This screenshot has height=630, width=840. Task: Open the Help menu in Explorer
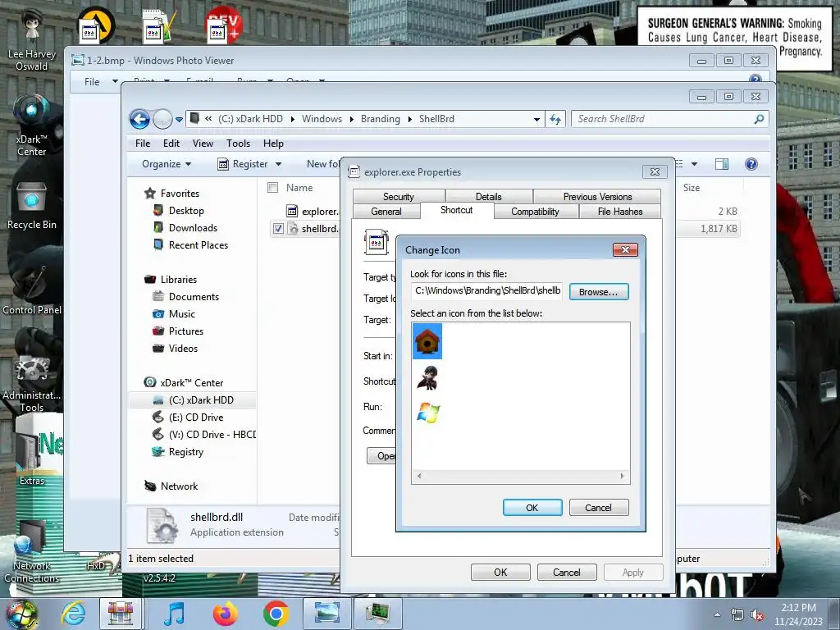(273, 144)
